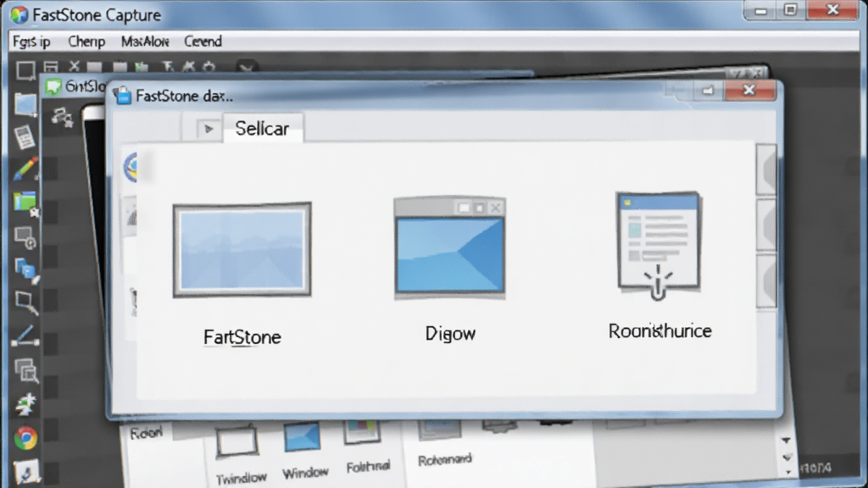Choose the Roonkhurice document capture icon
The height and width of the screenshot is (488, 868).
(659, 247)
